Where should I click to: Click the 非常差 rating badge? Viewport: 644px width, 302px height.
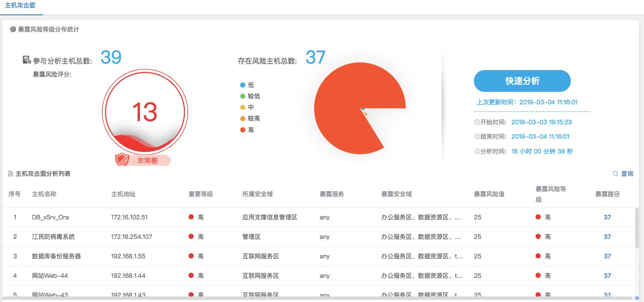click(143, 161)
